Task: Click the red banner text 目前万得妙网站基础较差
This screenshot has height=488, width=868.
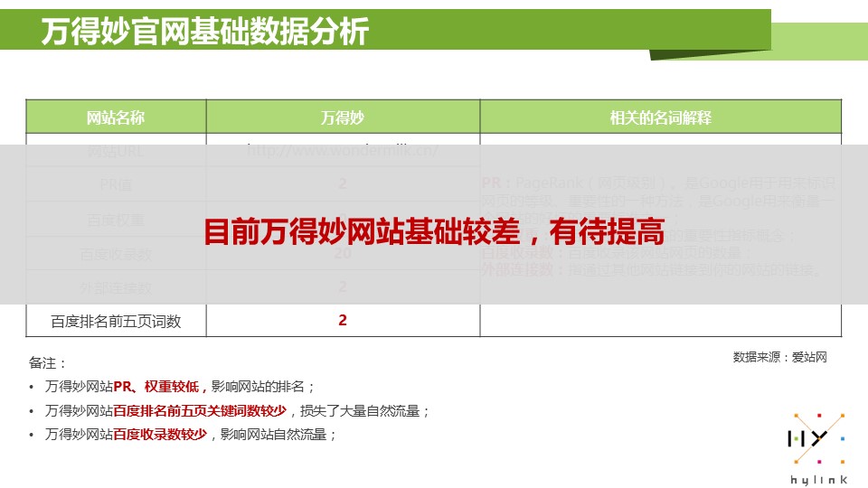Action: click(434, 232)
